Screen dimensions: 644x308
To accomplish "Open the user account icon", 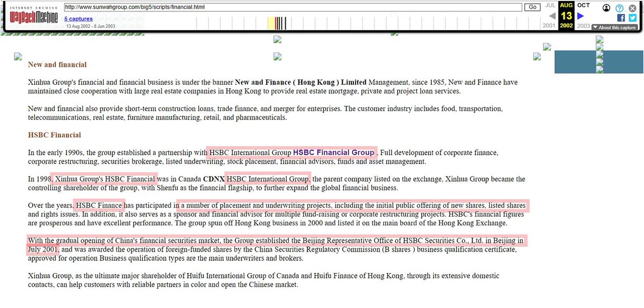I will [x=606, y=8].
